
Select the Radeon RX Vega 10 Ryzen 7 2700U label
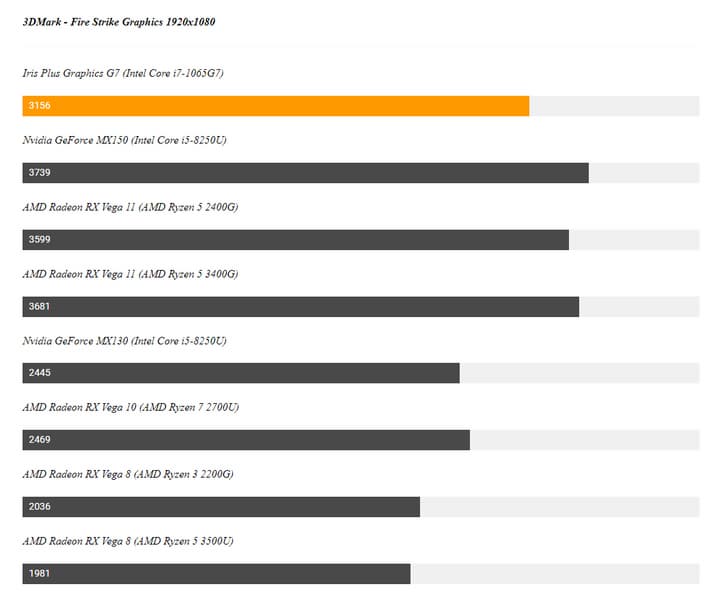[x=130, y=408]
